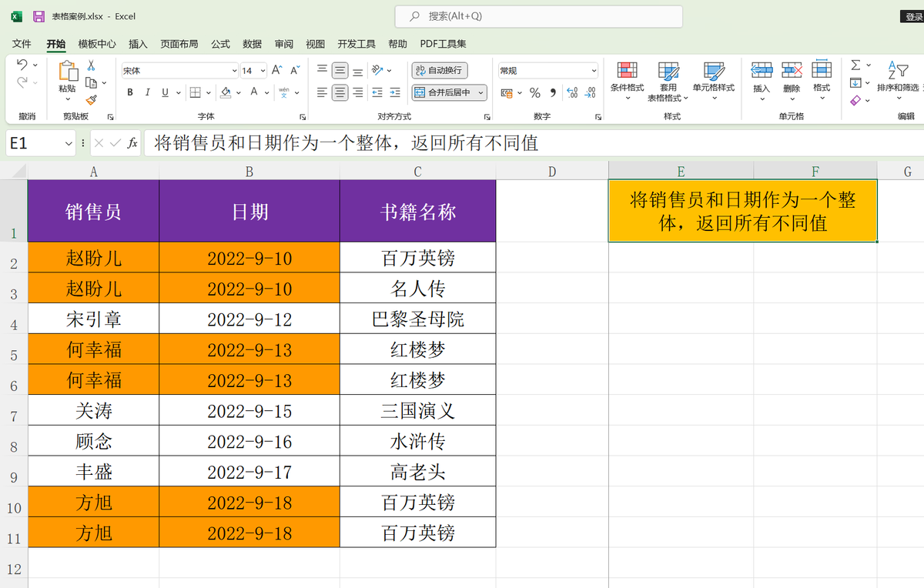The height and width of the screenshot is (588, 924).
Task: Click the Redo arrow icon
Action: (x=22, y=82)
